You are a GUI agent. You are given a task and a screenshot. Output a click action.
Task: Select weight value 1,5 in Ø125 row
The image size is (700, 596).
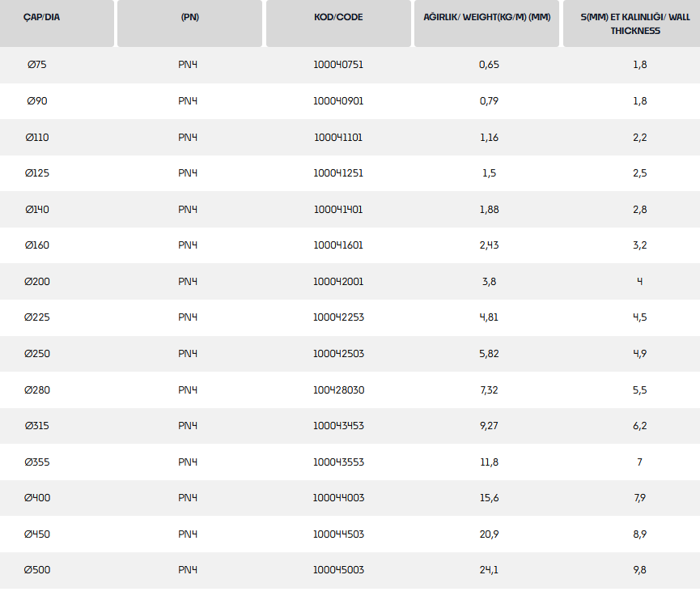click(x=489, y=173)
